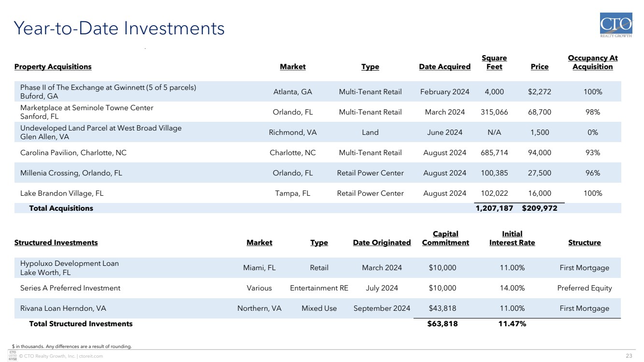Click the '0%' occupancy value

(x=592, y=132)
